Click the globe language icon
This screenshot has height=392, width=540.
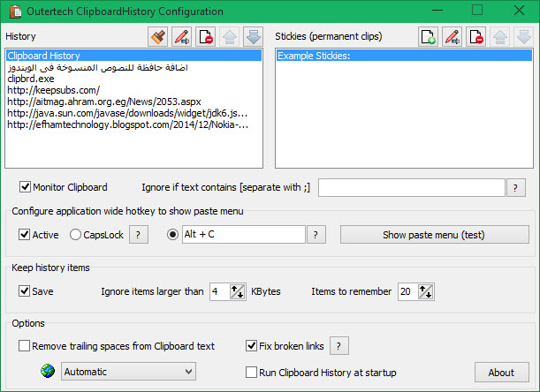[x=48, y=371]
